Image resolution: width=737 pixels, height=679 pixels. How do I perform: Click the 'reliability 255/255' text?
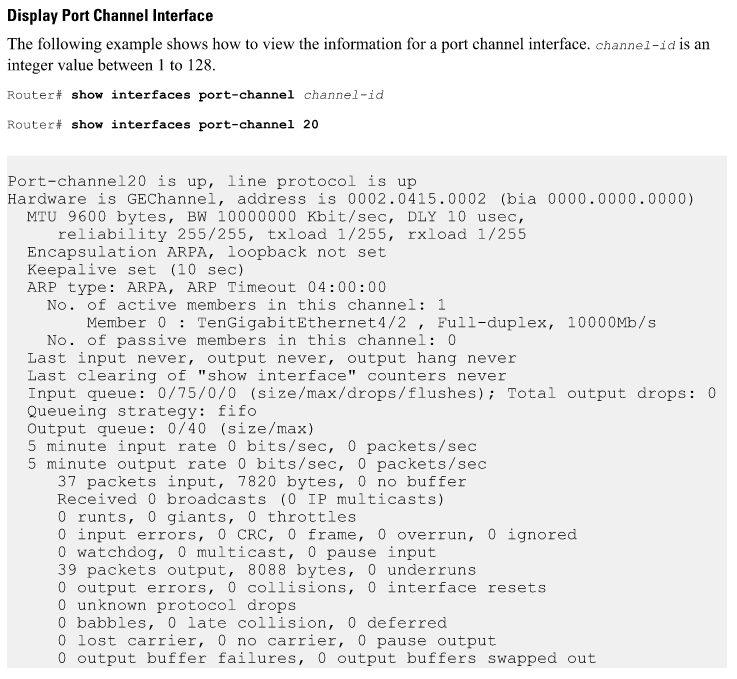152,234
